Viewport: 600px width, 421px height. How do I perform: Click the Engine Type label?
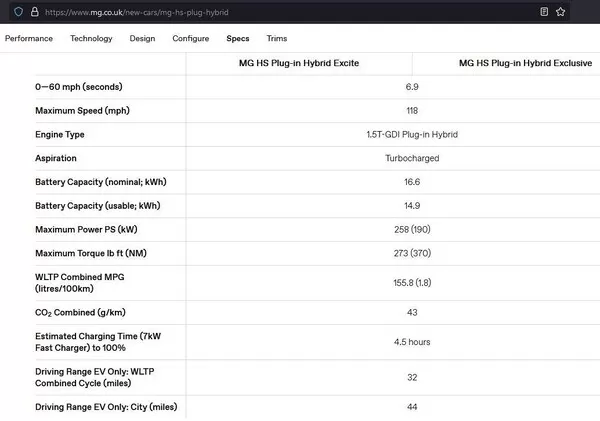pyautogui.click(x=60, y=134)
